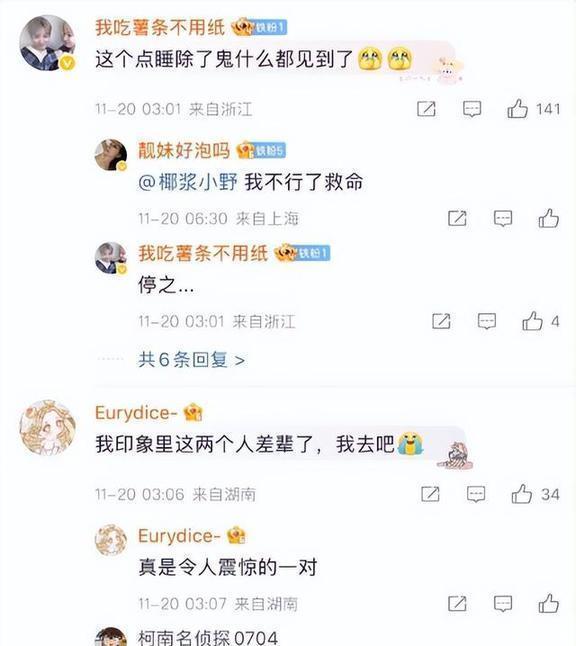Reply to the comment with 141 likes

(472, 109)
